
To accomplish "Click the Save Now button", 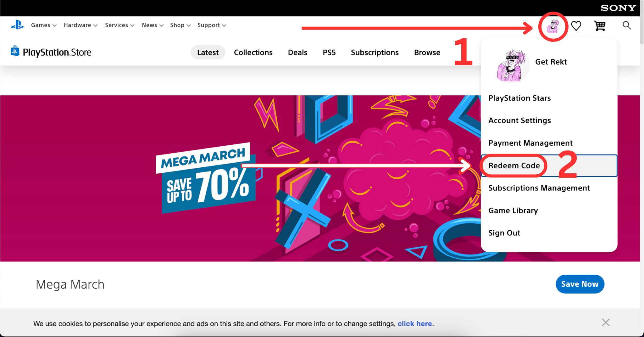I will [580, 284].
